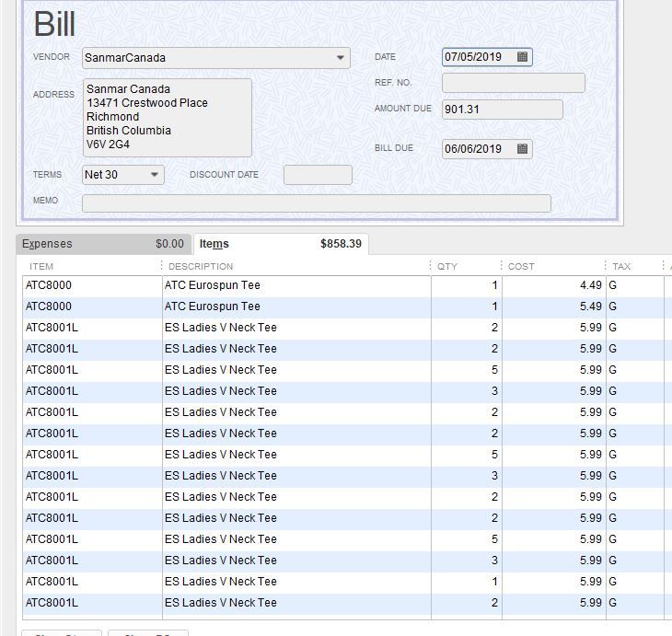Select the cost cell 5.49
The image size is (672, 636).
point(554,306)
